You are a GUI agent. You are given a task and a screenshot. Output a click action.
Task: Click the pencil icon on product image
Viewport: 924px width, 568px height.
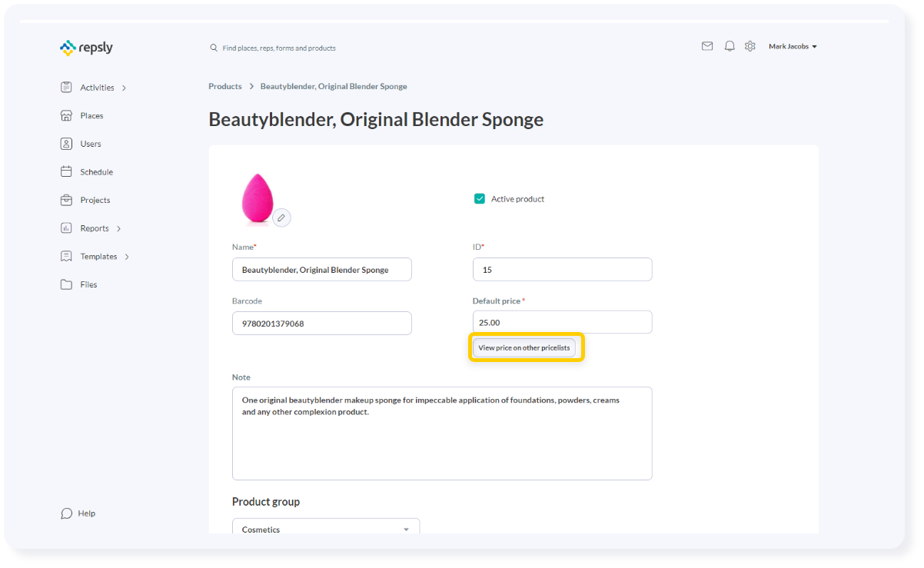282,218
